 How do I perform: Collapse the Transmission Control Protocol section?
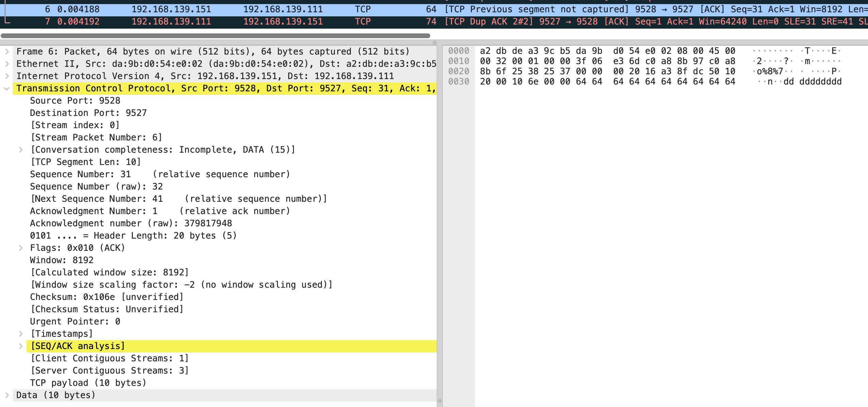6,89
